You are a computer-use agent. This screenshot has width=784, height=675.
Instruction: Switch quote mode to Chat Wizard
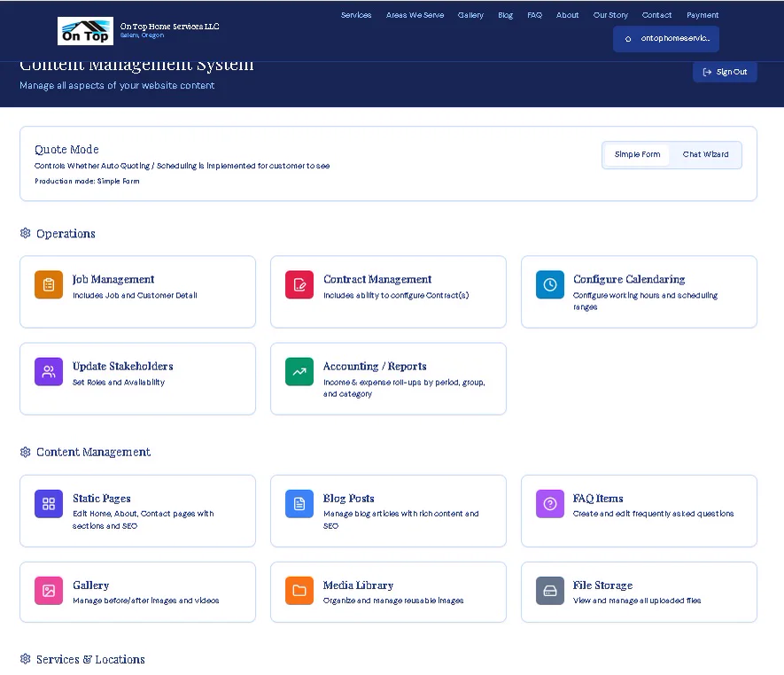coord(705,154)
